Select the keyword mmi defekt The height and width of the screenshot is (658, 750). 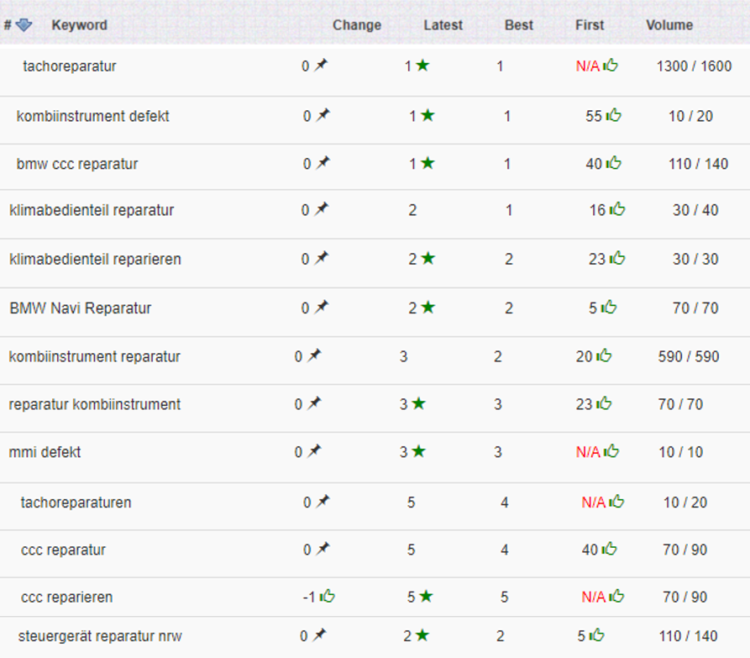(x=45, y=452)
